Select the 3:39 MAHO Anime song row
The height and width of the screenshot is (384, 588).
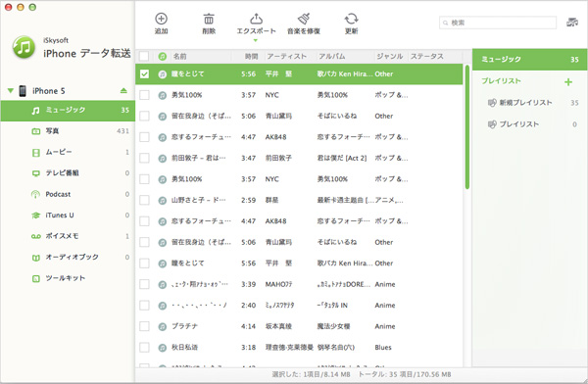(299, 284)
